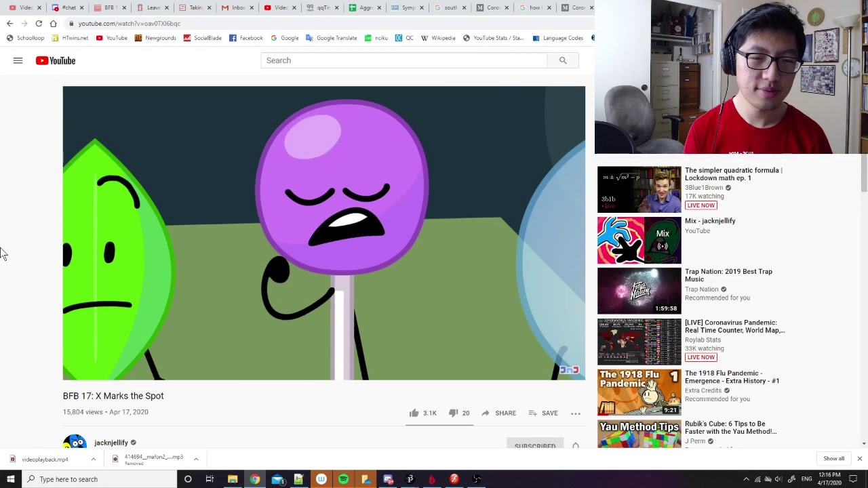The width and height of the screenshot is (868, 488).
Task: Open Task View on the taskbar
Action: 210,479
